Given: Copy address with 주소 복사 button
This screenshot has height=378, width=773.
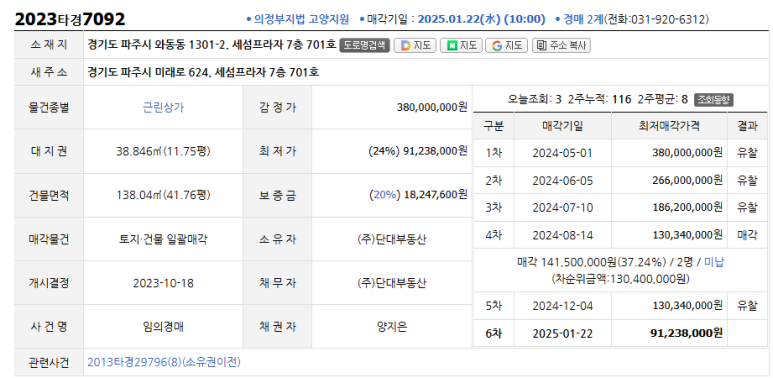Looking at the screenshot, I should point(562,45).
